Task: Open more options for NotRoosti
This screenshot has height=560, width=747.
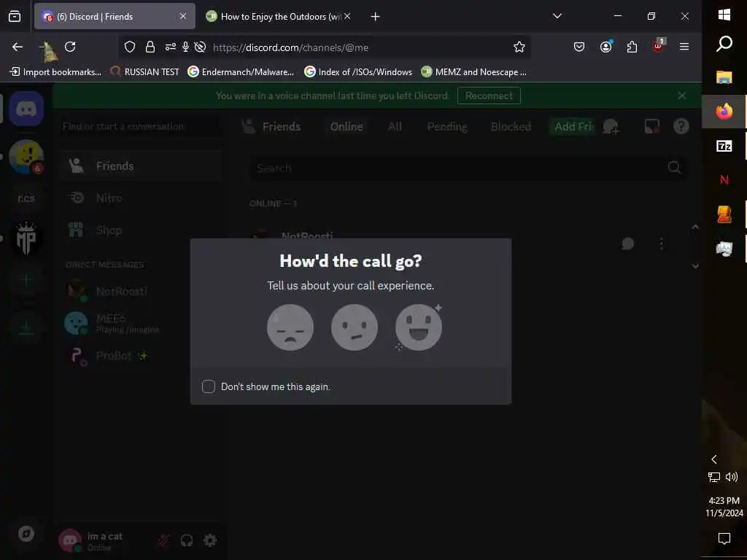Action: 661,244
